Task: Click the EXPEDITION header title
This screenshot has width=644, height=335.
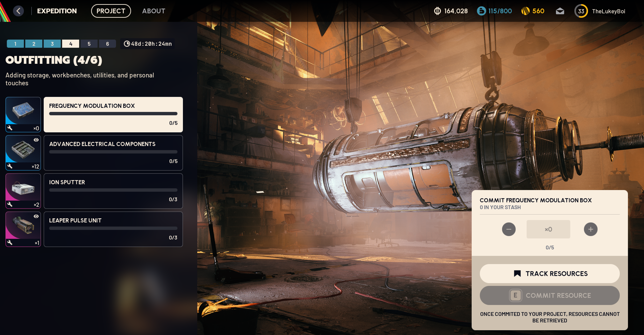Action: coord(57,11)
